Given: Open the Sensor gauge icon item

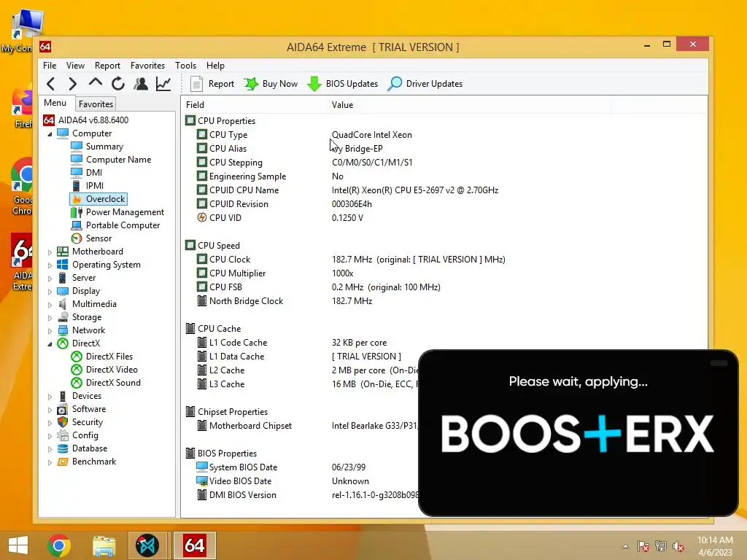Looking at the screenshot, I should click(x=76, y=238).
